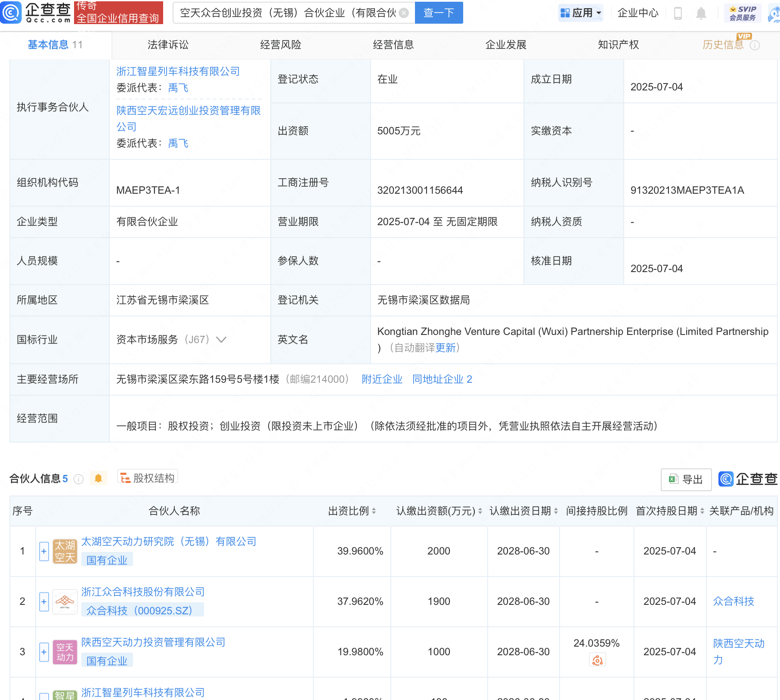Click the Qichacha logo icon
780x700 pixels.
(x=11, y=12)
